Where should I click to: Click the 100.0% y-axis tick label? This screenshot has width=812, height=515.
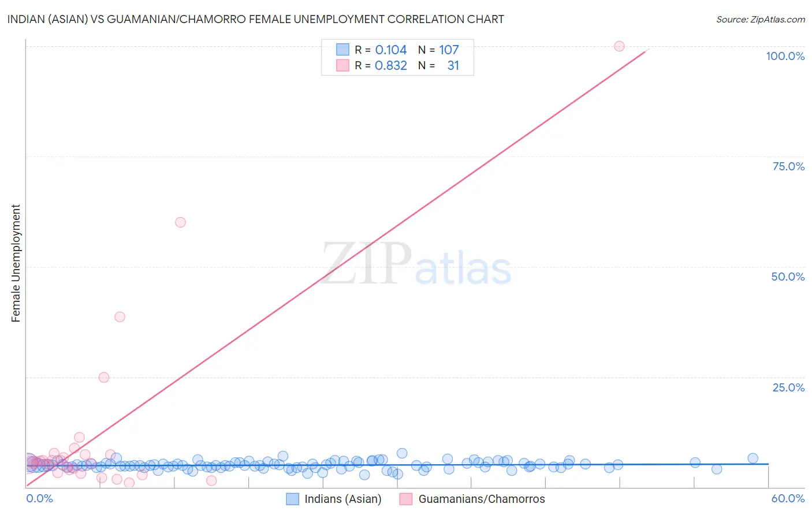point(785,56)
